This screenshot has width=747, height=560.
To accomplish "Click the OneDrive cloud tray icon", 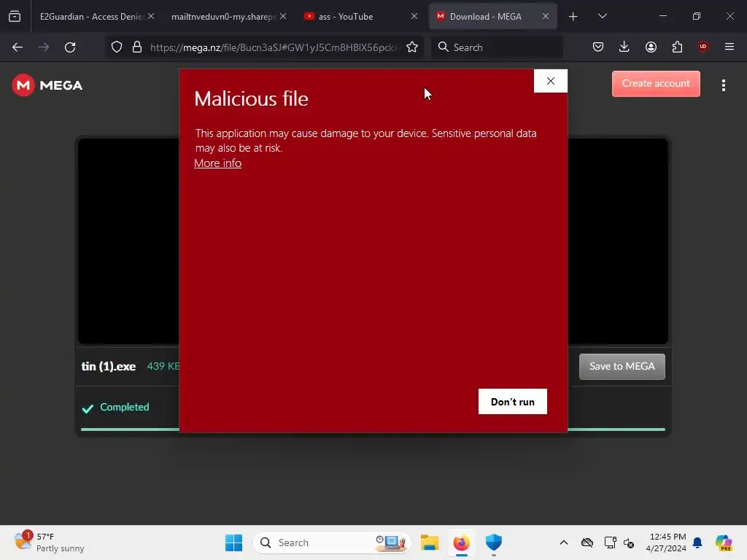I will (587, 542).
